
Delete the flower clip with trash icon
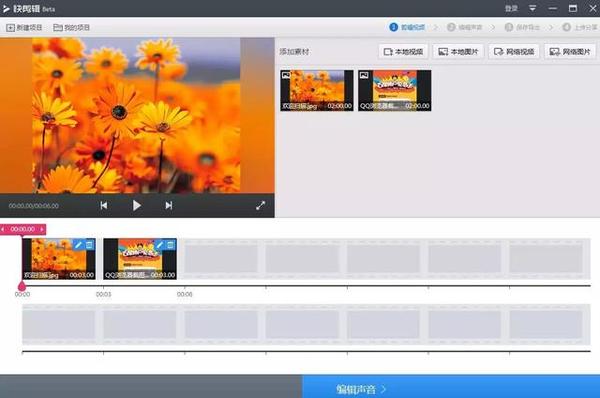pyautogui.click(x=89, y=245)
